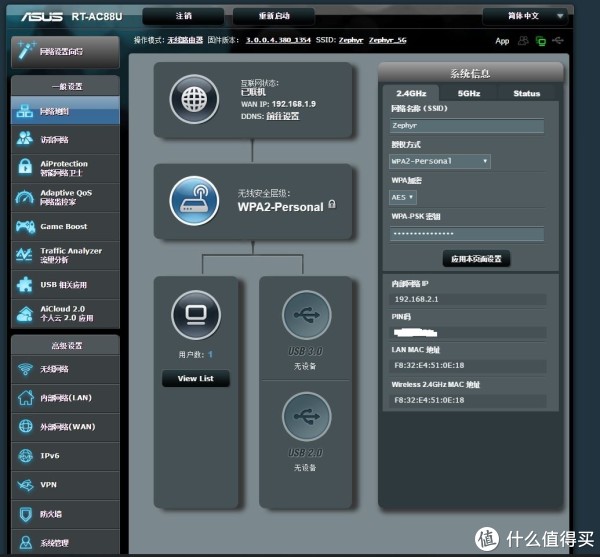Click the USB 2.0 port icon
This screenshot has height=557, width=600.
(x=307, y=416)
